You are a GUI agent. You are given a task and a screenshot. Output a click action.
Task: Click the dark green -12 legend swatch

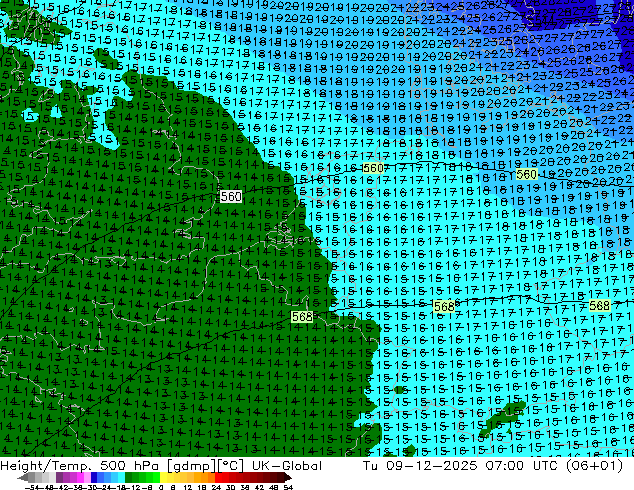(129, 477)
